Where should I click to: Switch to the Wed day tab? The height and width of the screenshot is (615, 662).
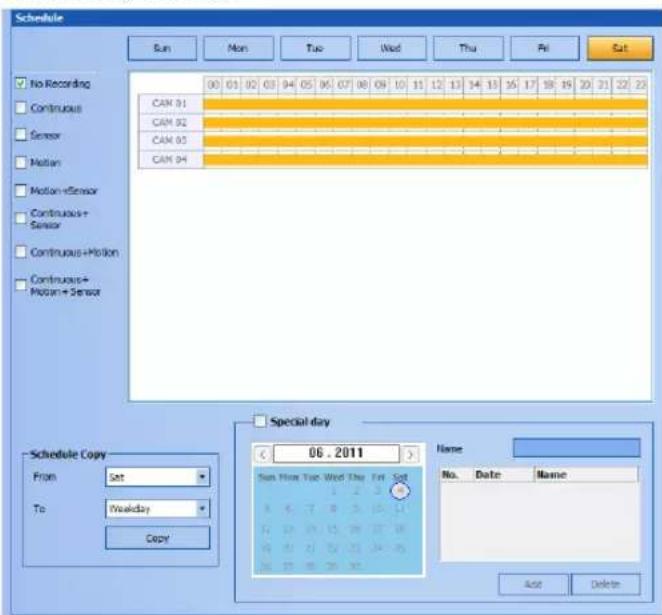pyautogui.click(x=391, y=48)
